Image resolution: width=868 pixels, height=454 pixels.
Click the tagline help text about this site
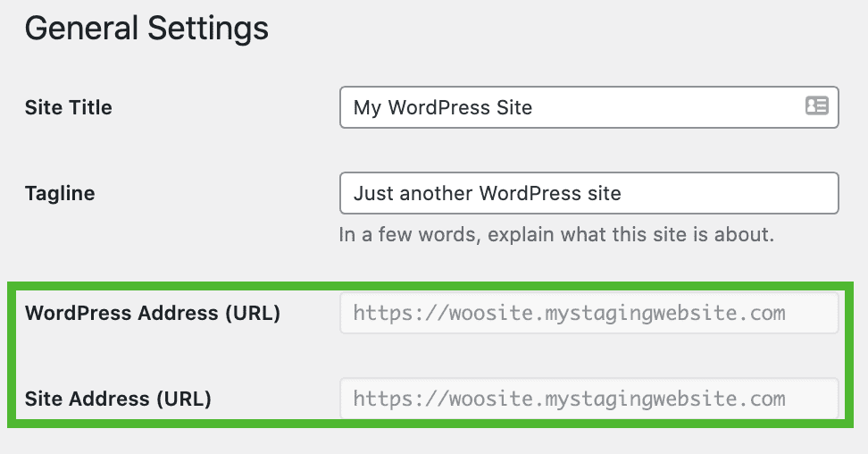coord(556,234)
